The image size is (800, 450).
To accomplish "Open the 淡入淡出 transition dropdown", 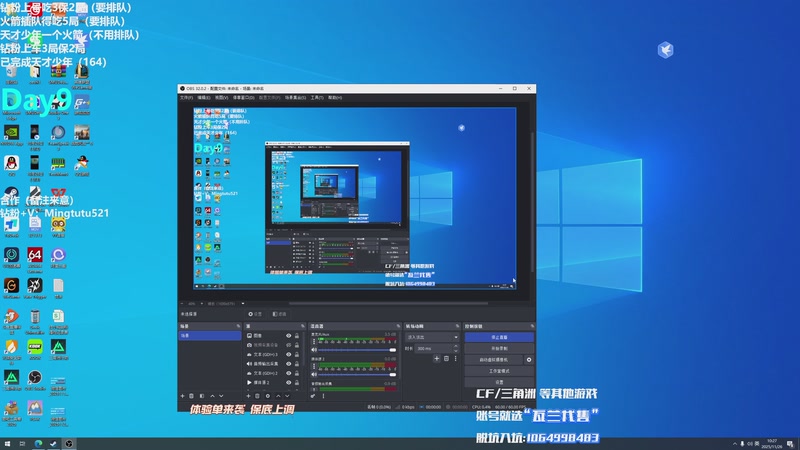I will pos(432,337).
